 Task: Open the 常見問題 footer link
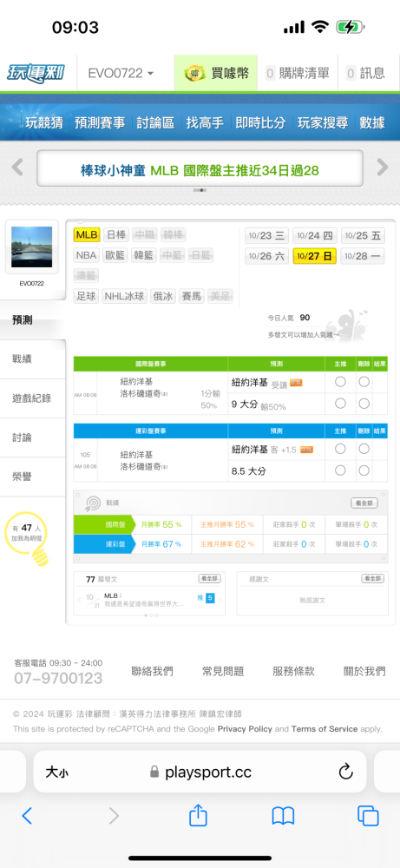[223, 672]
